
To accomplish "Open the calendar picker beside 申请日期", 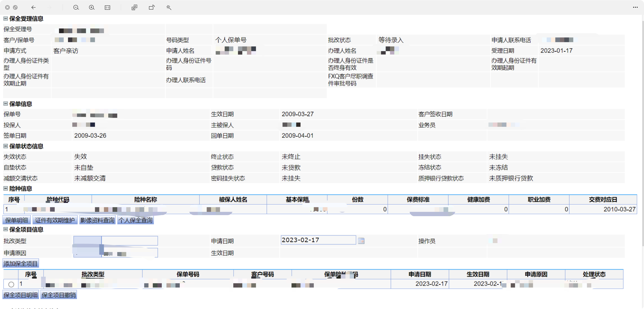I will pos(361,241).
